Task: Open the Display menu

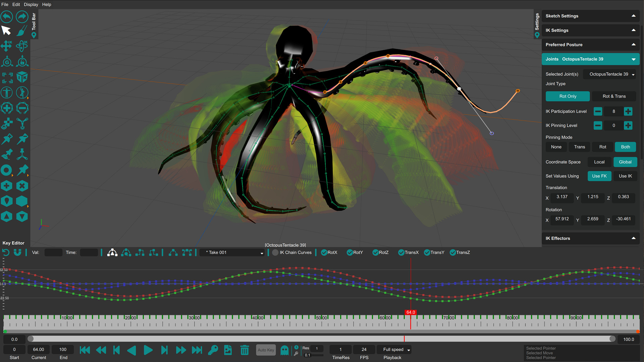Action: (31, 4)
